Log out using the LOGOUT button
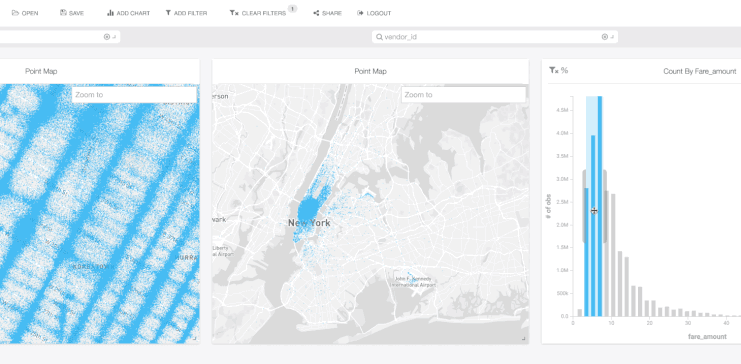Image resolution: width=741 pixels, height=364 pixels. pyautogui.click(x=374, y=13)
